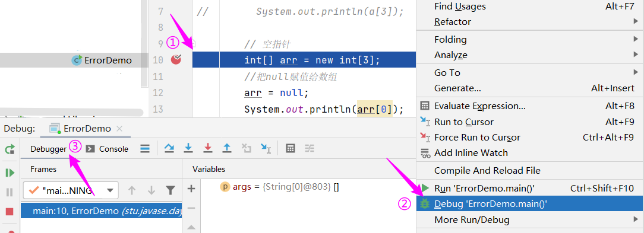Open the layout settings three-line icon
The image size is (644, 233).
pyautogui.click(x=145, y=148)
